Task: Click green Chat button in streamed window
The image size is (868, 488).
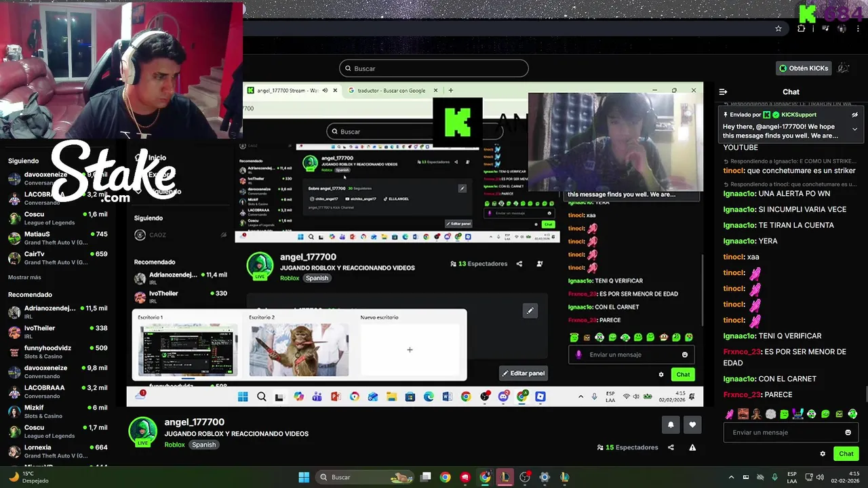Action: pos(683,374)
